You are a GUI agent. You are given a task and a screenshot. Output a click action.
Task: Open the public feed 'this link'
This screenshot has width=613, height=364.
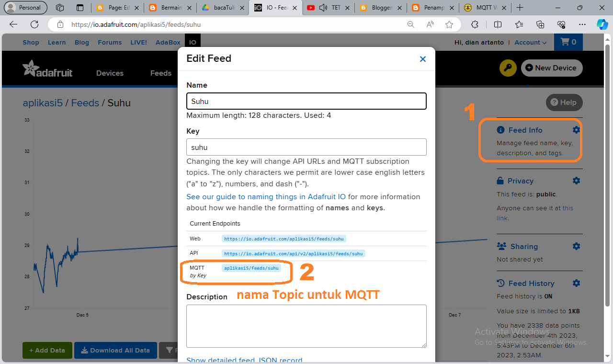535,213
